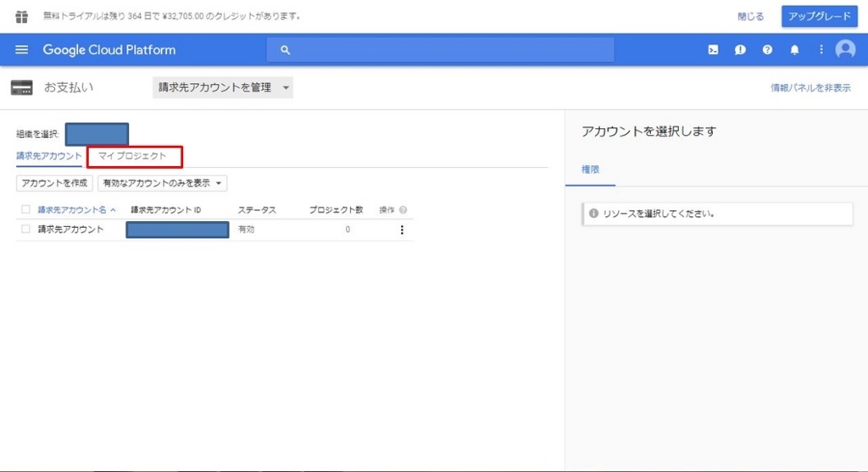
Task: Open the organization selector 組織を選択
Action: point(97,135)
